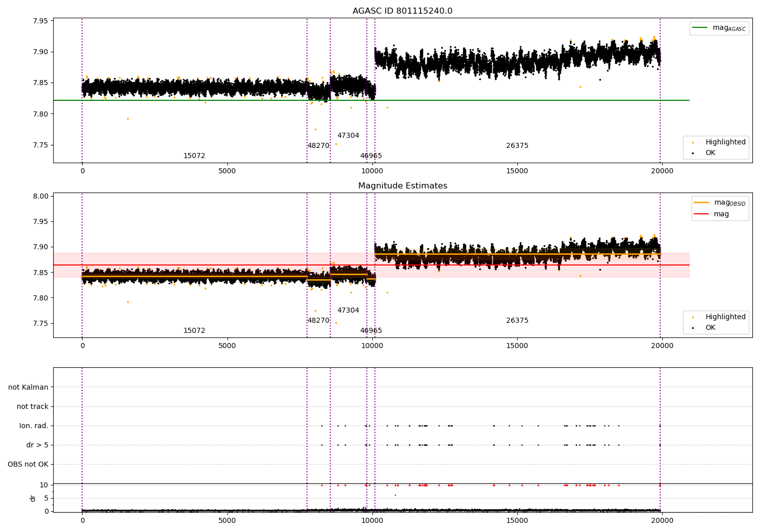Click obsid label 47304 in AGASC ID plot
The width and height of the screenshot is (760, 532).
(348, 136)
